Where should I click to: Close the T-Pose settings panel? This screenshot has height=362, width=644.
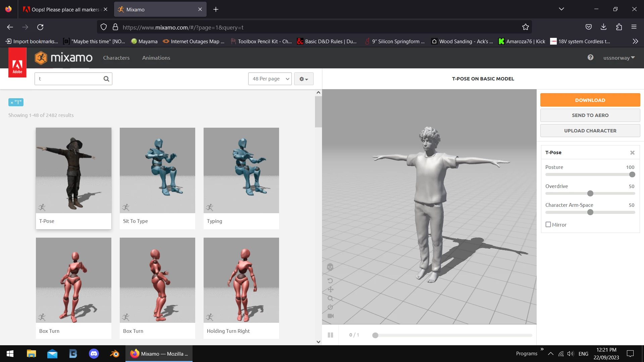point(632,153)
